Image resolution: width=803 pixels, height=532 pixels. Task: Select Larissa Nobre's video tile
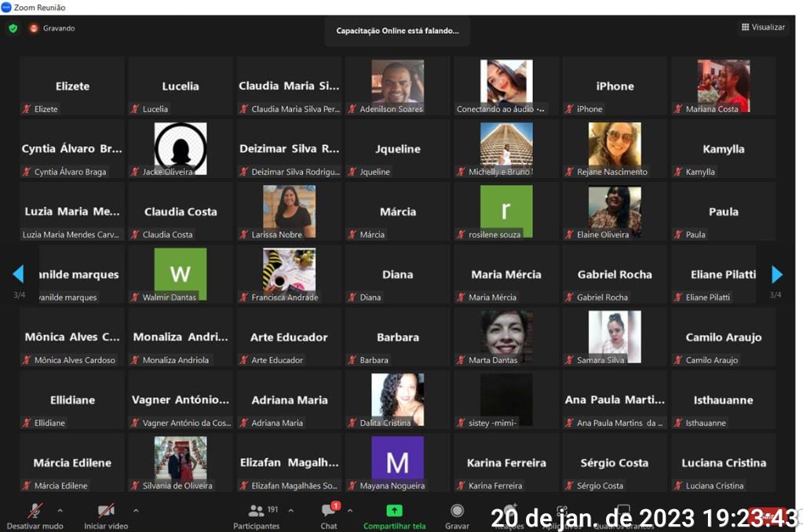point(289,210)
